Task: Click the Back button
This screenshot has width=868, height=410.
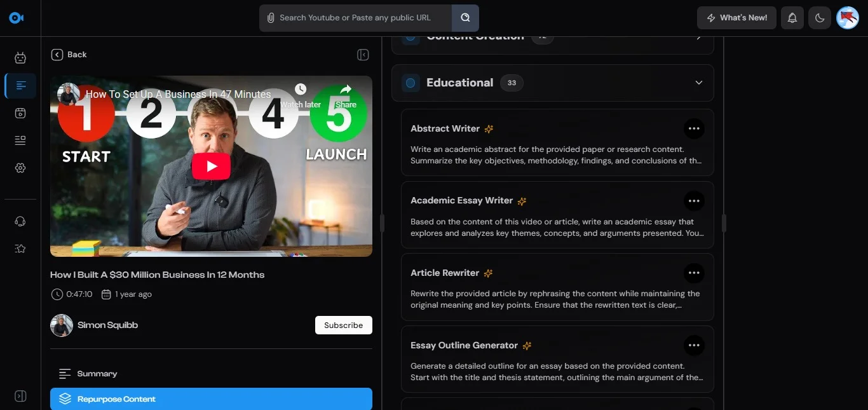Action: click(69, 55)
